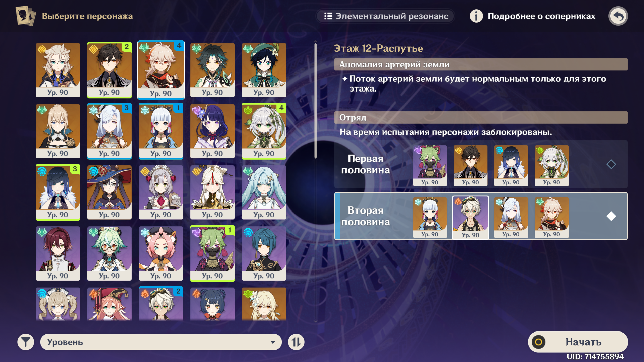Click the Начать button
This screenshot has height=362, width=644.
pos(578,342)
